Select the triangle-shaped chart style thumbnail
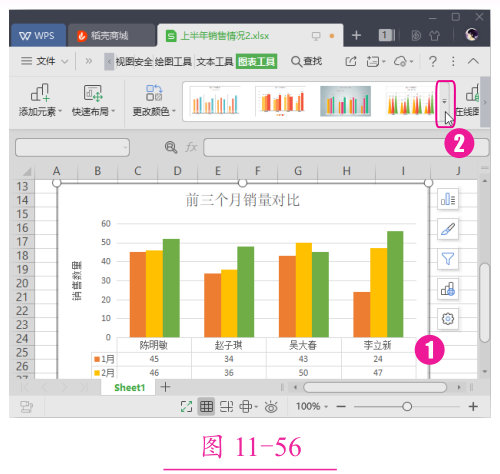Viewport: 500px width, 474px height. (411, 100)
